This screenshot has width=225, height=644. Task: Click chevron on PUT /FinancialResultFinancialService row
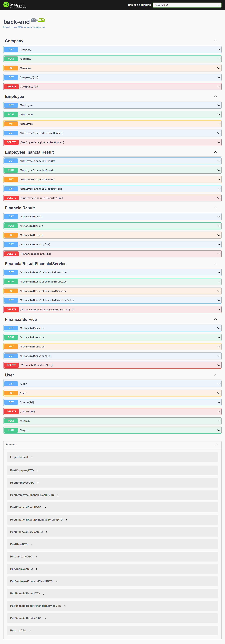click(219, 291)
